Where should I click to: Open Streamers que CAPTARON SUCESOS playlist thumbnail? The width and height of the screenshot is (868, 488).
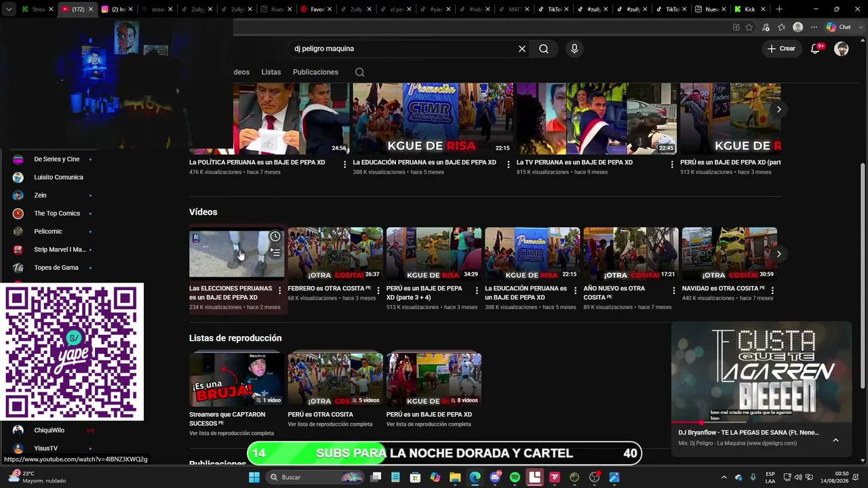tap(237, 380)
